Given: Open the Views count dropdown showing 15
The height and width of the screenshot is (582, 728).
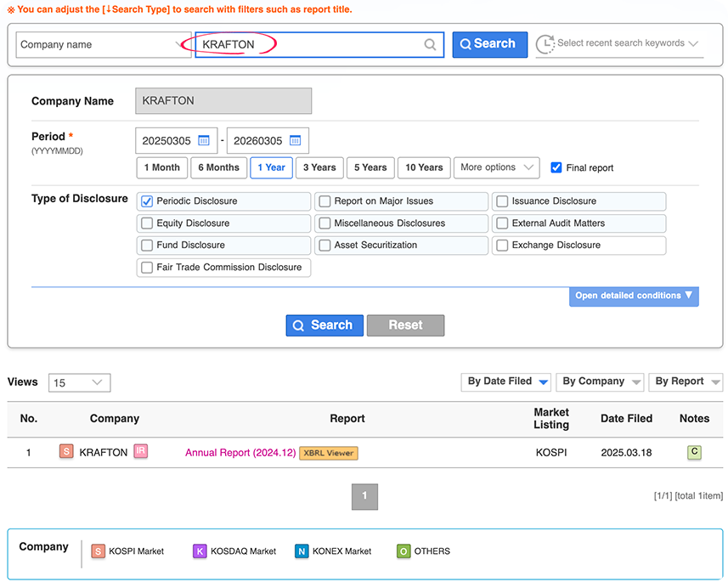Looking at the screenshot, I should pos(79,382).
